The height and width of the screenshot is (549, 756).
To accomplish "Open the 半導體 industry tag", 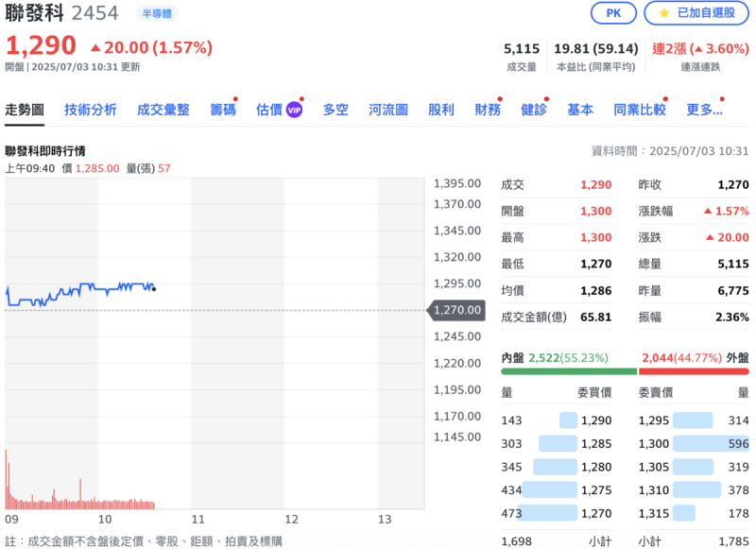I will click(157, 13).
